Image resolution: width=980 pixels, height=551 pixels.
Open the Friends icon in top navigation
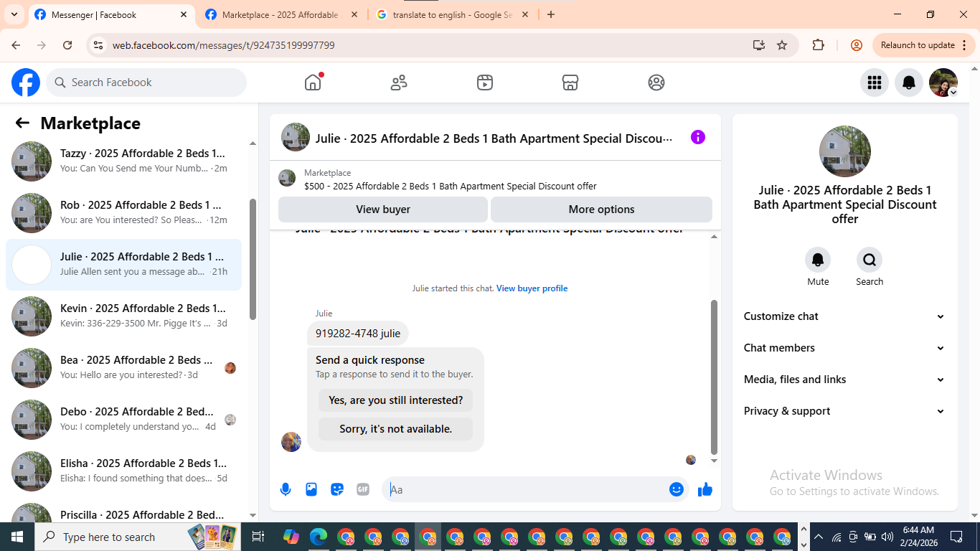click(x=399, y=83)
